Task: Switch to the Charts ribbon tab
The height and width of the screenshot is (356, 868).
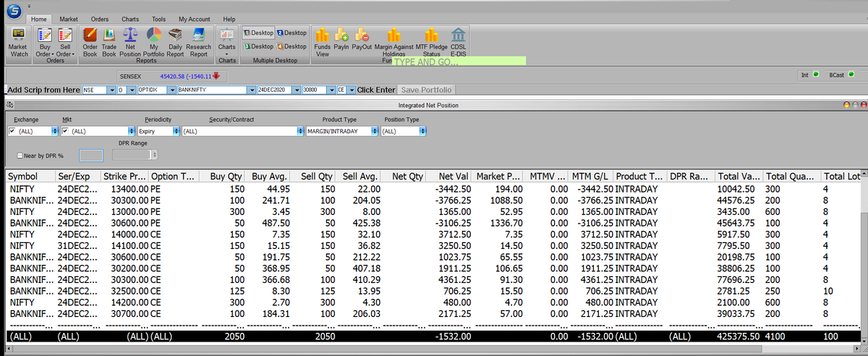Action: point(130,18)
